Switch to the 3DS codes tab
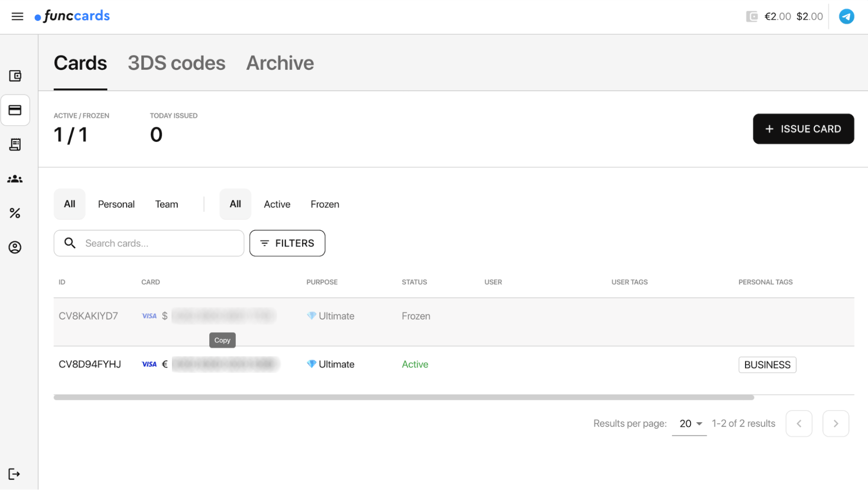Screen dimensions: 868x490 (176, 63)
